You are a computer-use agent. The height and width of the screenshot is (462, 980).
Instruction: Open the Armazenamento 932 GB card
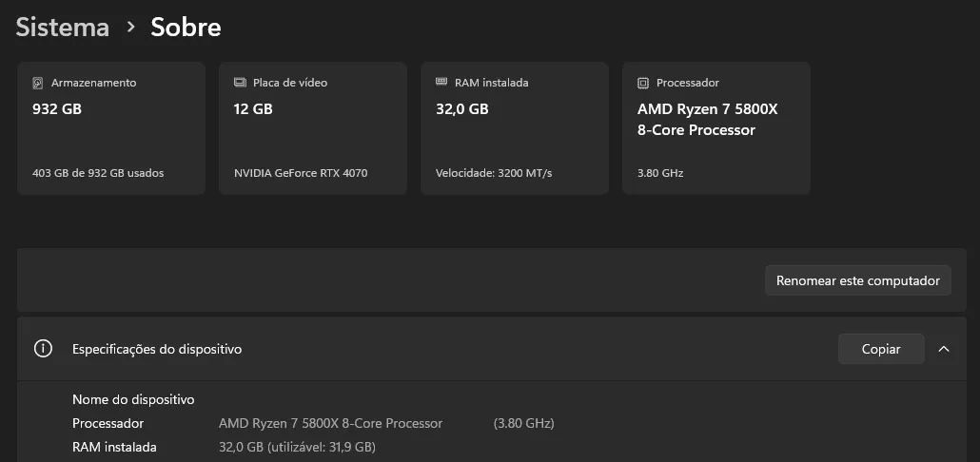[111, 128]
